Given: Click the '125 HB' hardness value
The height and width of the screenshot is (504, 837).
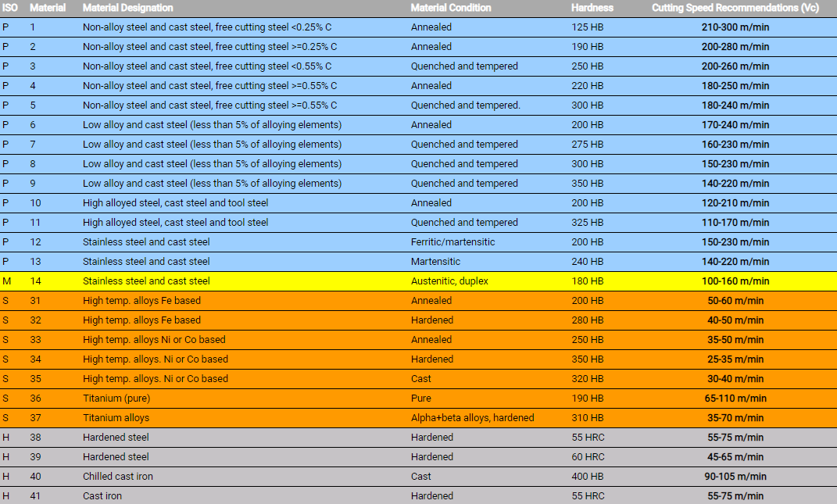Looking at the screenshot, I should pos(587,27).
